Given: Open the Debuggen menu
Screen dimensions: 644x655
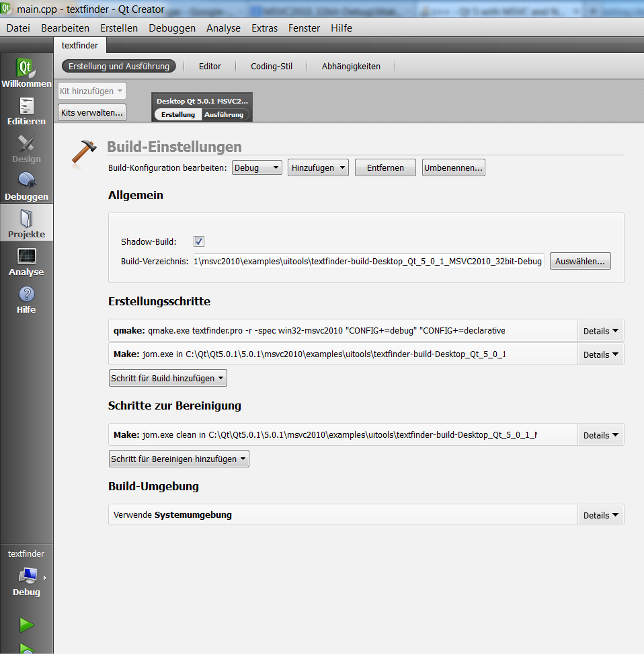Looking at the screenshot, I should coord(172,28).
